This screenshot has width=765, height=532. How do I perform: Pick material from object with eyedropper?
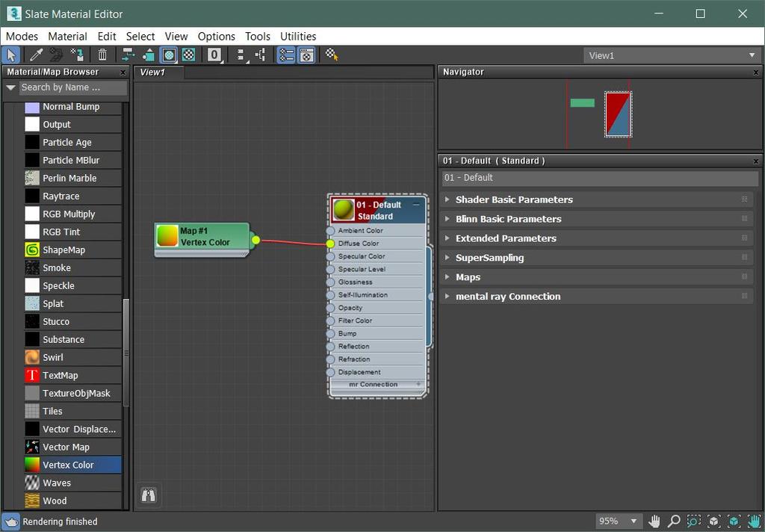[36, 55]
